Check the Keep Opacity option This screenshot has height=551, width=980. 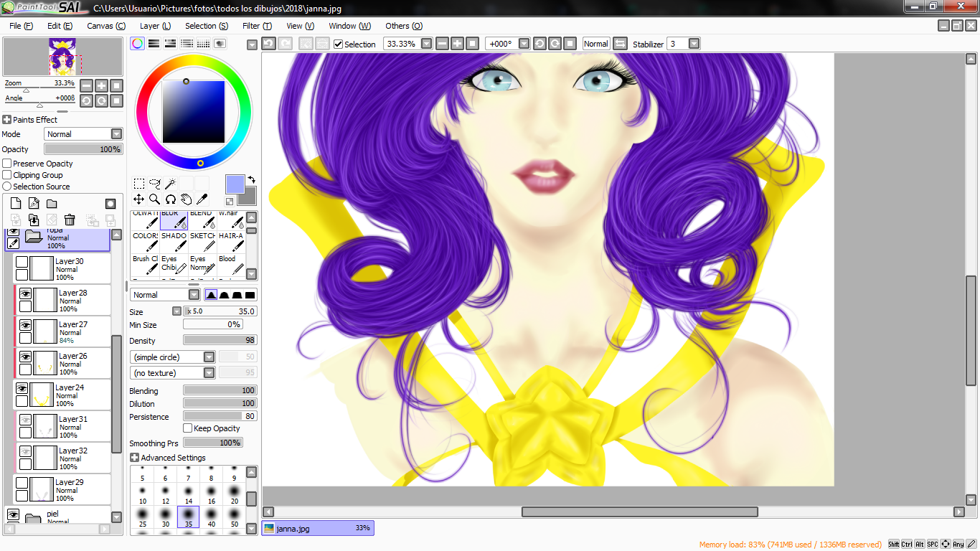(188, 428)
